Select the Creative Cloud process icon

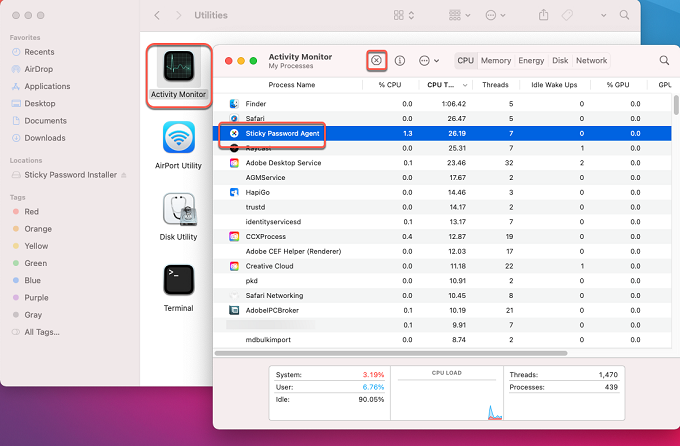(x=234, y=266)
